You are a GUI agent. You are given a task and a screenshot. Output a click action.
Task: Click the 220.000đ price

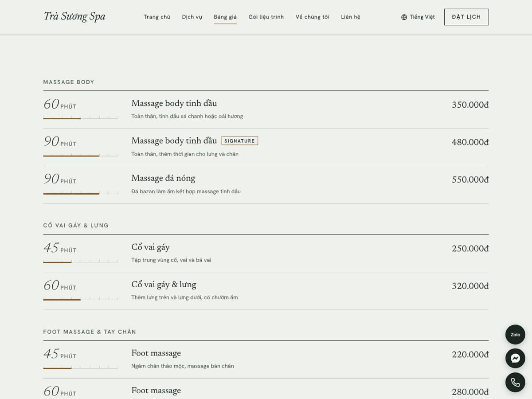click(x=470, y=355)
